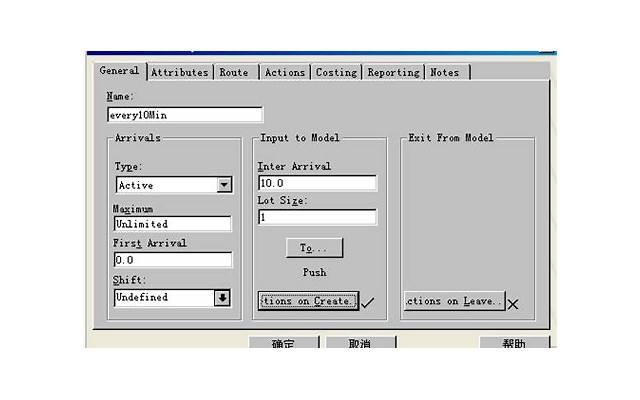Click the X mark beside Actions on Leave

[513, 303]
